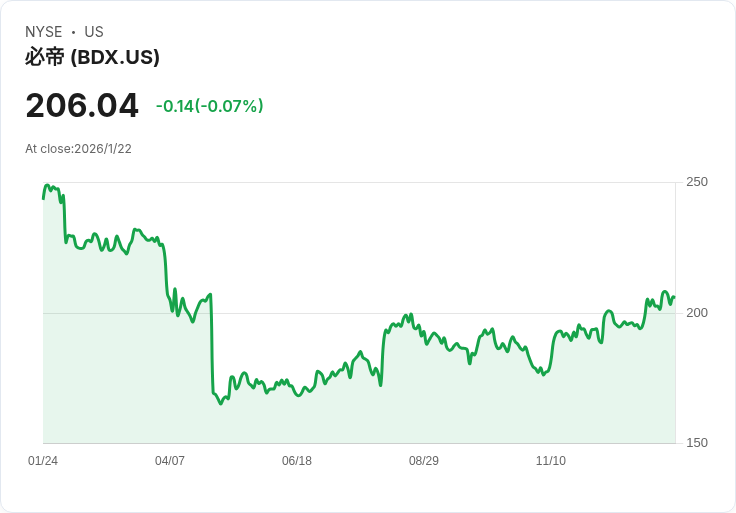Select the 04/07 date on x-axis
This screenshot has height=513, width=736.
click(170, 461)
